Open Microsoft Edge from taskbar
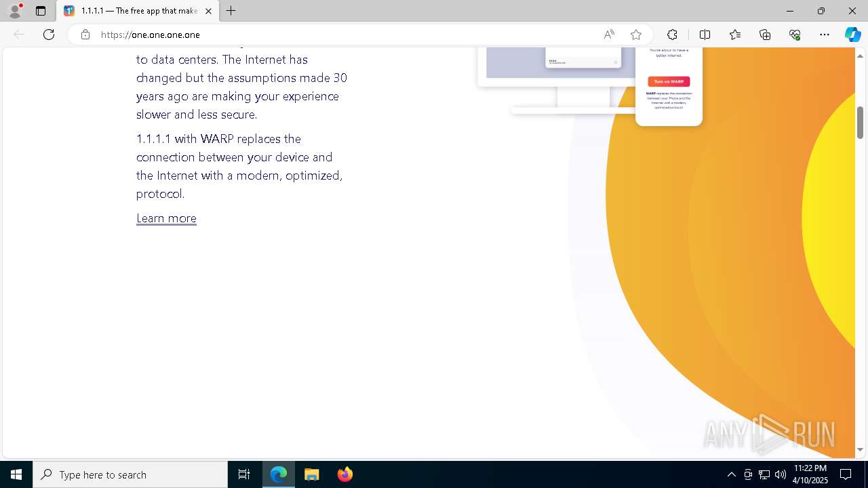The image size is (868, 488). (x=279, y=474)
